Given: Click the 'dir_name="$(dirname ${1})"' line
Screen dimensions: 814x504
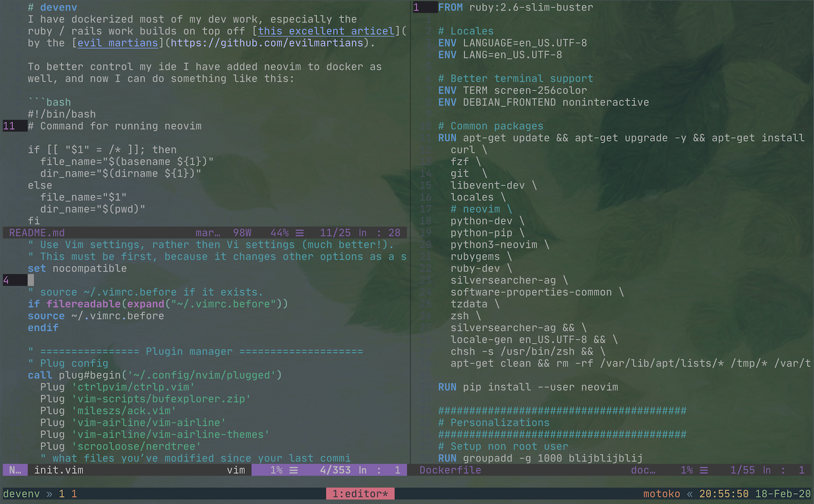Looking at the screenshot, I should pyautogui.click(x=121, y=173).
